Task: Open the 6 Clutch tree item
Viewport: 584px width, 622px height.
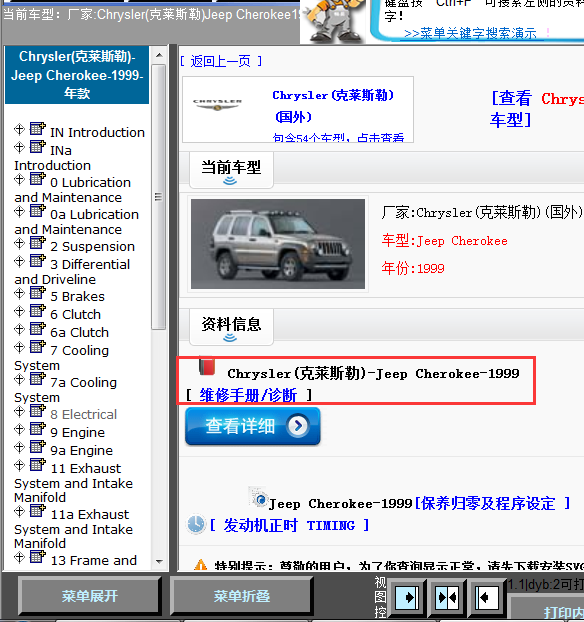Action: pyautogui.click(x=75, y=314)
